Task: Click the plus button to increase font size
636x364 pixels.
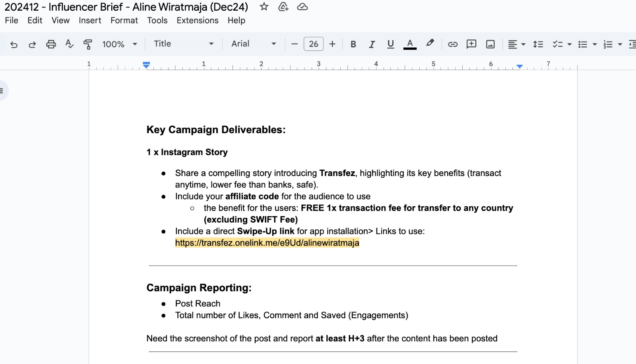Action: pos(332,44)
